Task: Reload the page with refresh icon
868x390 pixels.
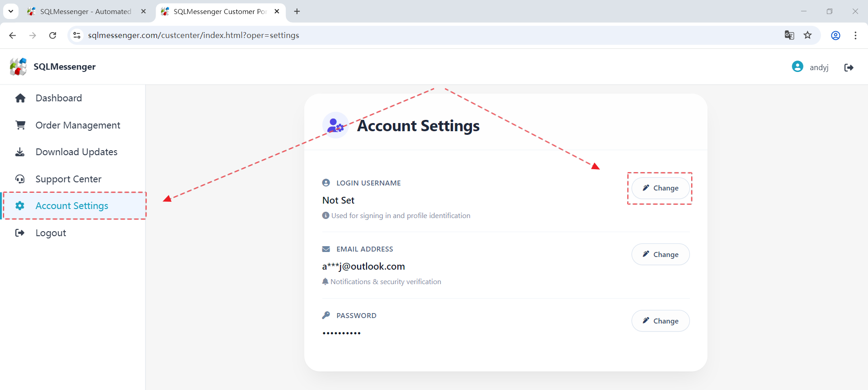Action: (53, 35)
